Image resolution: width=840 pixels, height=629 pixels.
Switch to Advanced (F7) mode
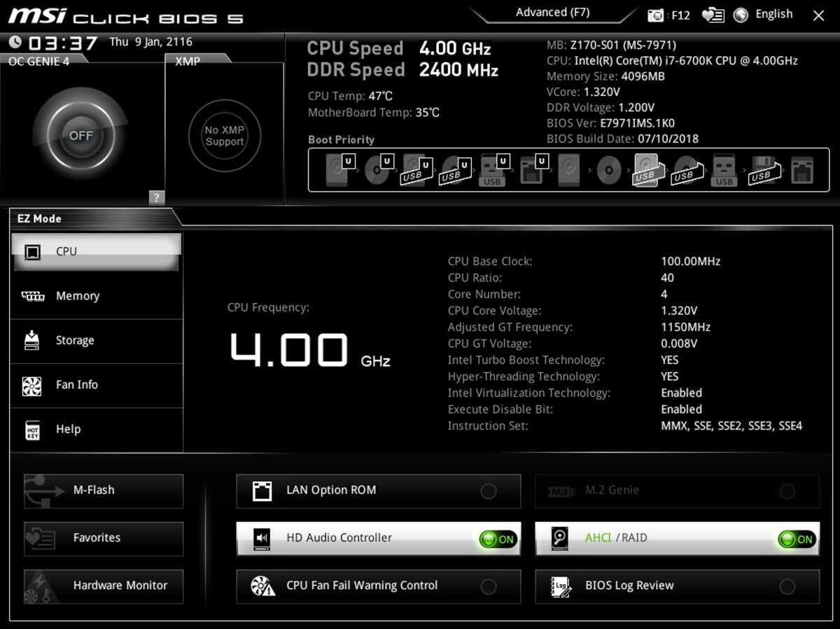552,13
